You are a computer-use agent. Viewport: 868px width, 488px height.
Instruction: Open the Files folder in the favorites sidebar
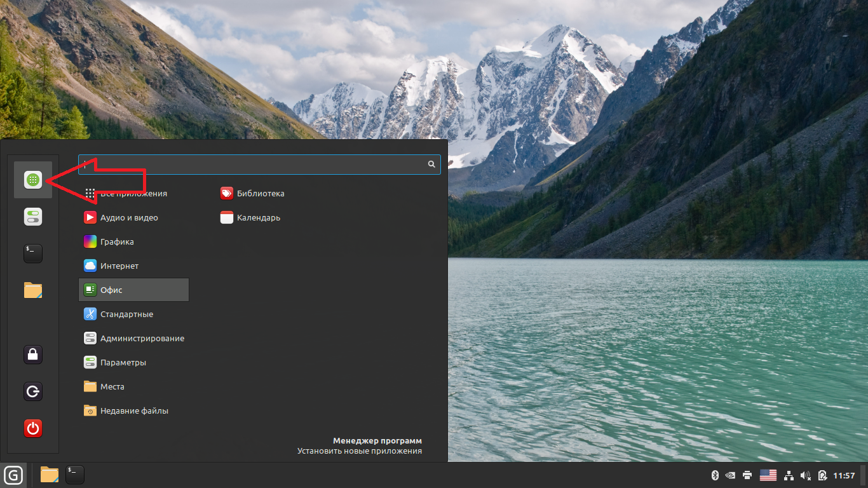point(33,290)
